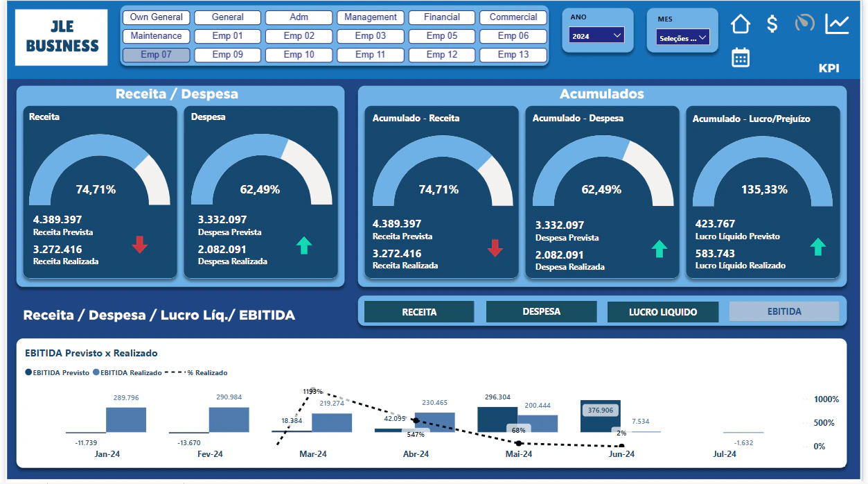The width and height of the screenshot is (868, 484).
Task: Click the green up arrow under Despesa Prevista in the Receita / Despesa panel
Action: point(304,245)
